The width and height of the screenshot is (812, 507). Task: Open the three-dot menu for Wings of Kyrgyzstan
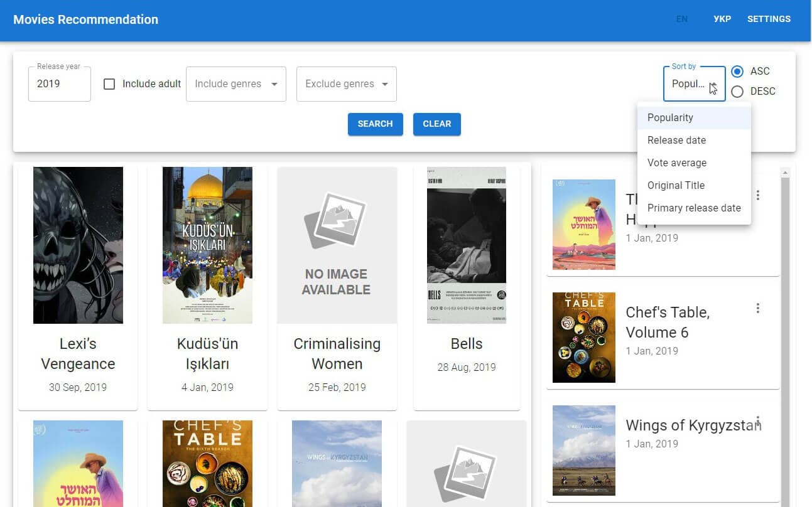[x=758, y=420]
